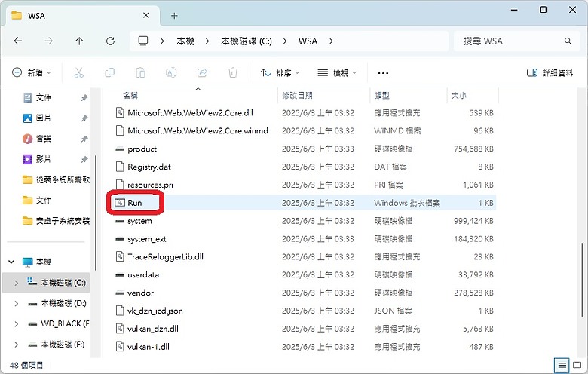588x374 pixels.
Task: Click the Paste clipboard icon
Action: 140,72
